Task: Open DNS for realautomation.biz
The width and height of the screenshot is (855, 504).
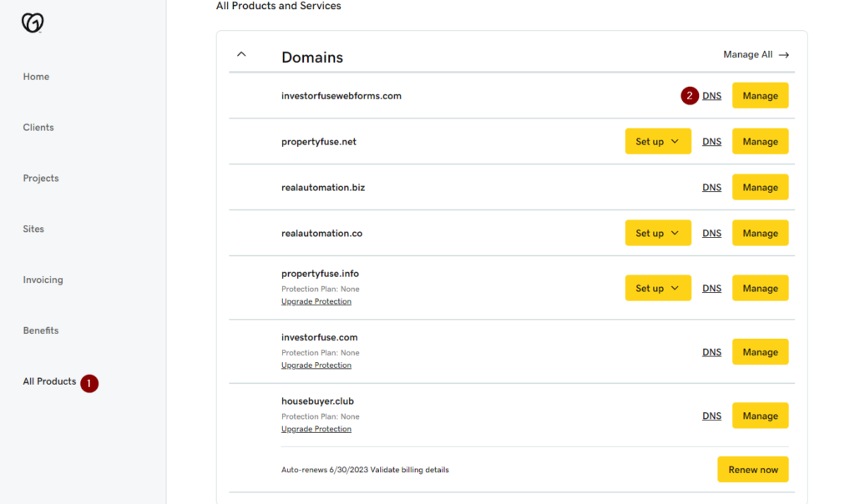Action: [x=711, y=188]
